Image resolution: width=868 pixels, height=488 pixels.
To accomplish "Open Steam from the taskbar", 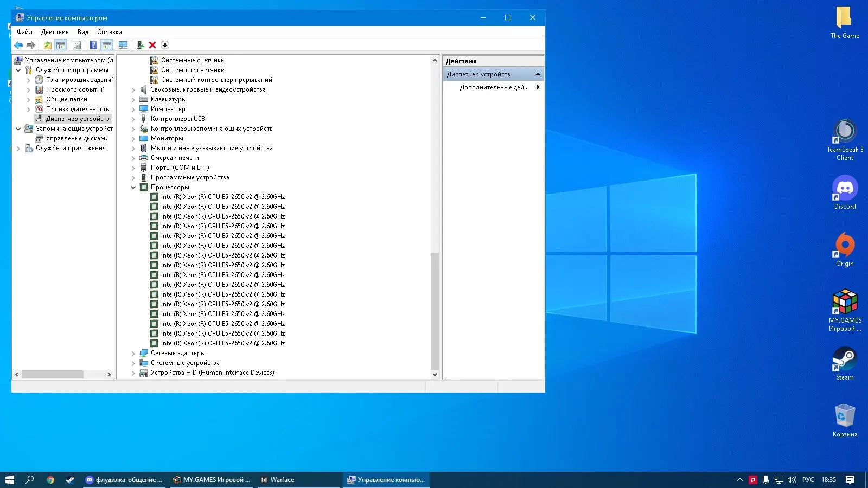I will [x=70, y=480].
